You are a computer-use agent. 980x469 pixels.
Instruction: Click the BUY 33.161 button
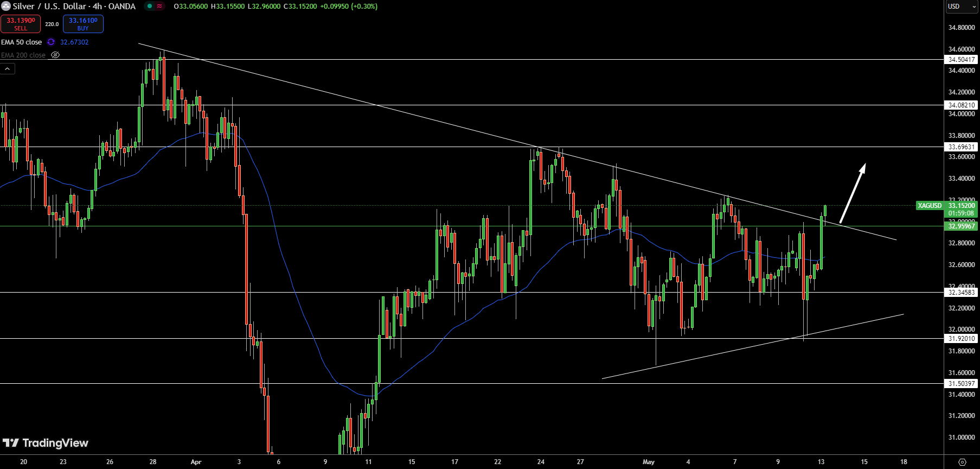point(83,24)
